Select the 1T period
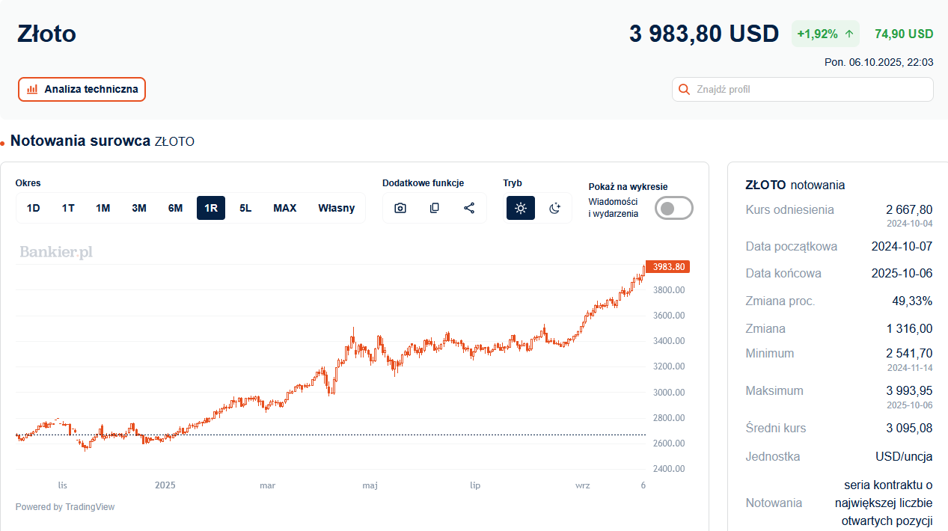This screenshot has height=531, width=948. click(x=68, y=208)
